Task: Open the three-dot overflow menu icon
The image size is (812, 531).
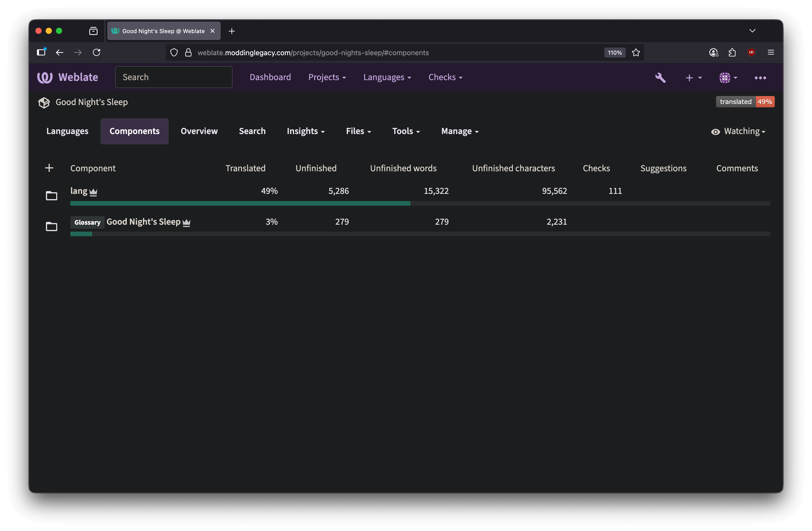Action: tap(760, 78)
